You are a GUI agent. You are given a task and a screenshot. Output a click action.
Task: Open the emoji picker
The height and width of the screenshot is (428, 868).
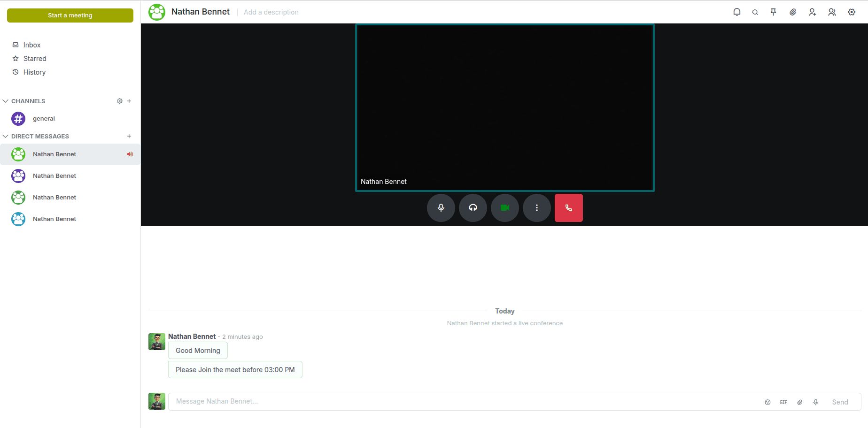click(x=767, y=402)
